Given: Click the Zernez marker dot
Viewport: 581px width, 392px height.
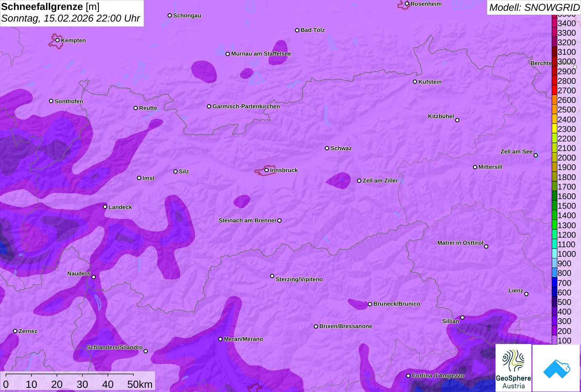Looking at the screenshot, I should point(15,331).
